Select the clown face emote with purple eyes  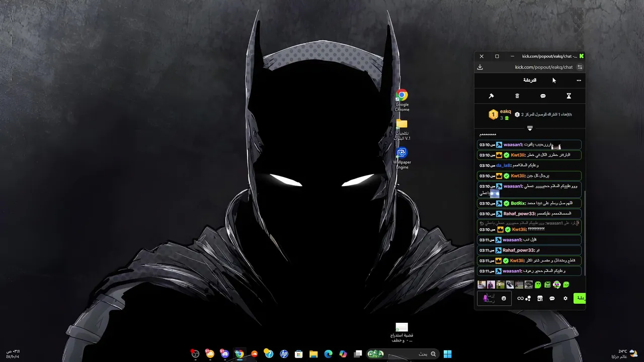pos(556,285)
